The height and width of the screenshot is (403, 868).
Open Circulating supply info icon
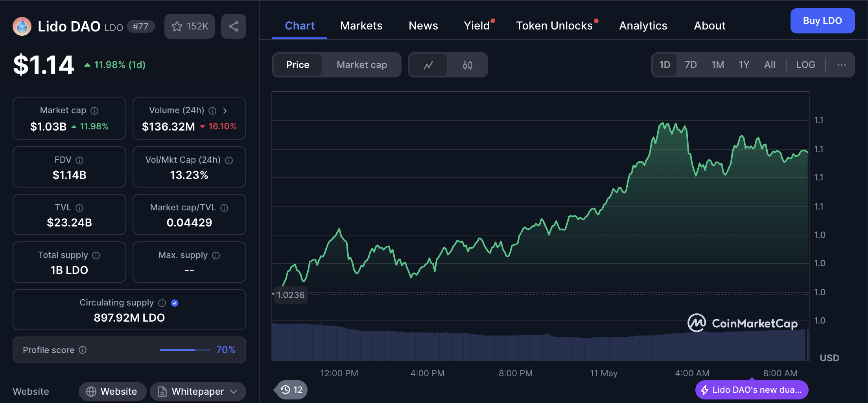(x=162, y=303)
